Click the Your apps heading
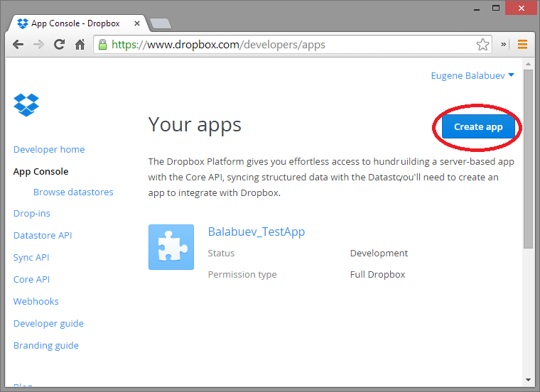Image resolution: width=540 pixels, height=392 pixels. pyautogui.click(x=195, y=124)
